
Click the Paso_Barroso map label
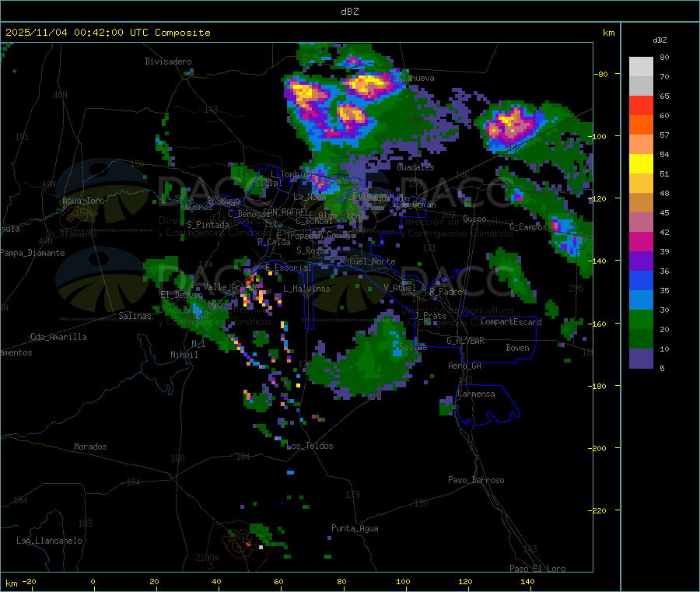click(476, 480)
